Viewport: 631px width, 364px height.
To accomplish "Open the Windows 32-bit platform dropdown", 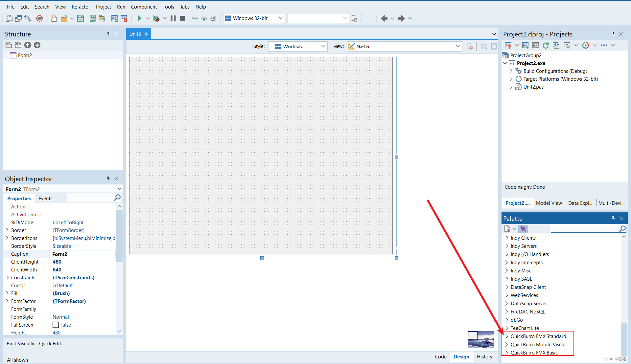I will 280,18.
